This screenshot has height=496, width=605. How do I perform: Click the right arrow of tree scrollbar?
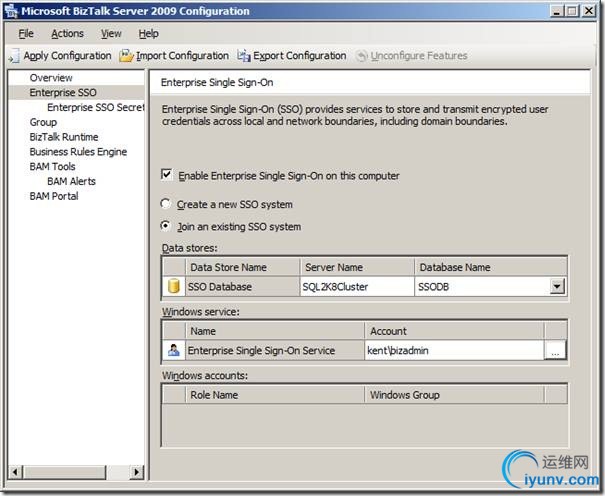click(137, 472)
